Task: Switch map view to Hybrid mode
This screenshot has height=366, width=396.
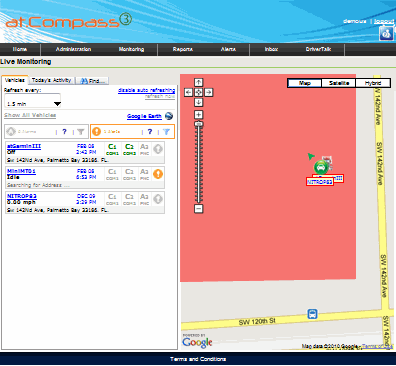Action: pos(373,83)
